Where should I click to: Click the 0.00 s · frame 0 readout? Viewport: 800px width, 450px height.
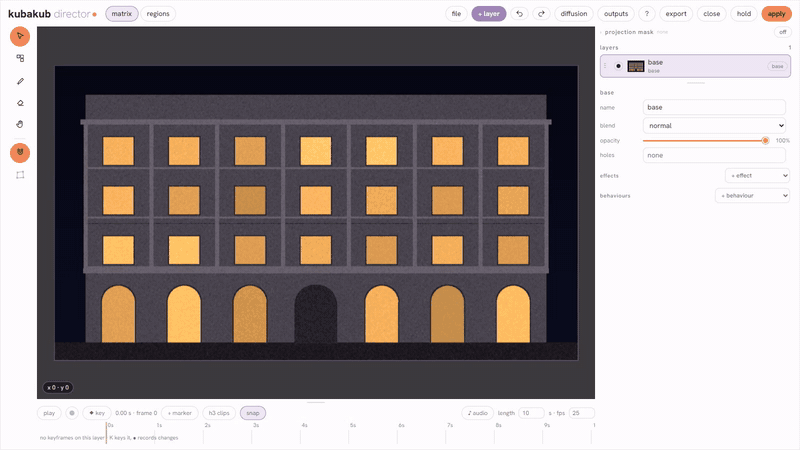(136, 413)
